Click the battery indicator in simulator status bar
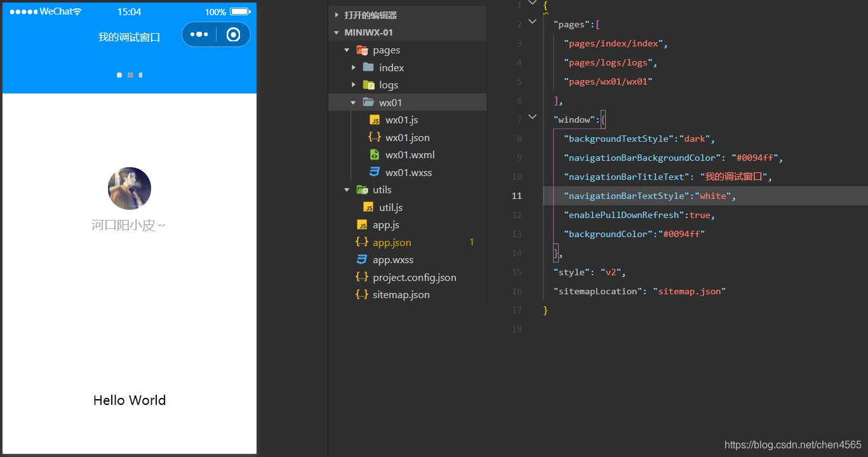868x457 pixels. point(240,11)
